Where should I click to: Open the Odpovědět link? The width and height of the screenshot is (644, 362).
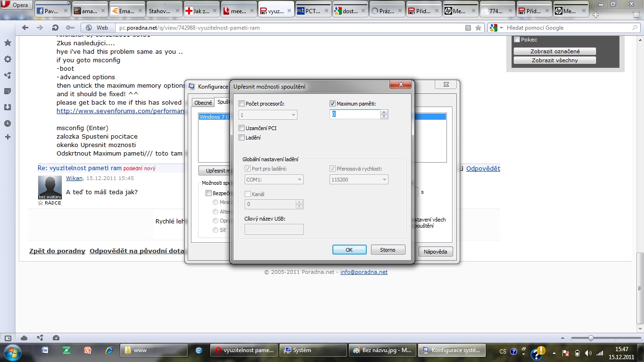(x=483, y=169)
